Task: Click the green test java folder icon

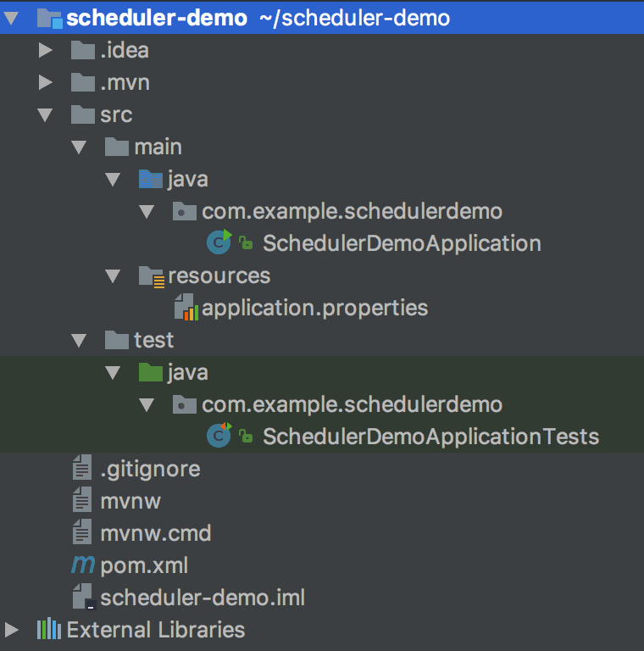Action: 150,372
